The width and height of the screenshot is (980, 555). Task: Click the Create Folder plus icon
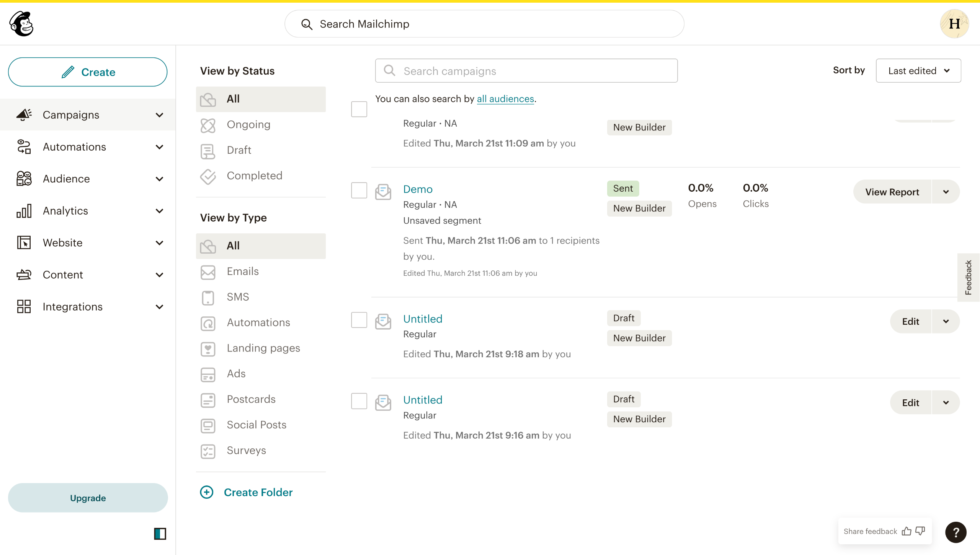pyautogui.click(x=207, y=492)
